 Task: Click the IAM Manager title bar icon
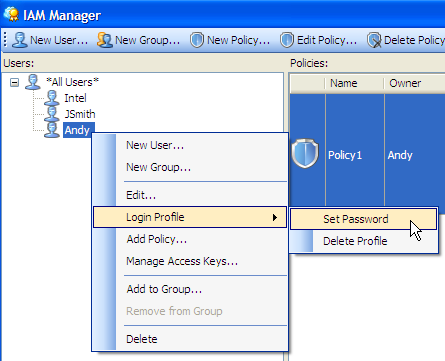pyautogui.click(x=11, y=14)
